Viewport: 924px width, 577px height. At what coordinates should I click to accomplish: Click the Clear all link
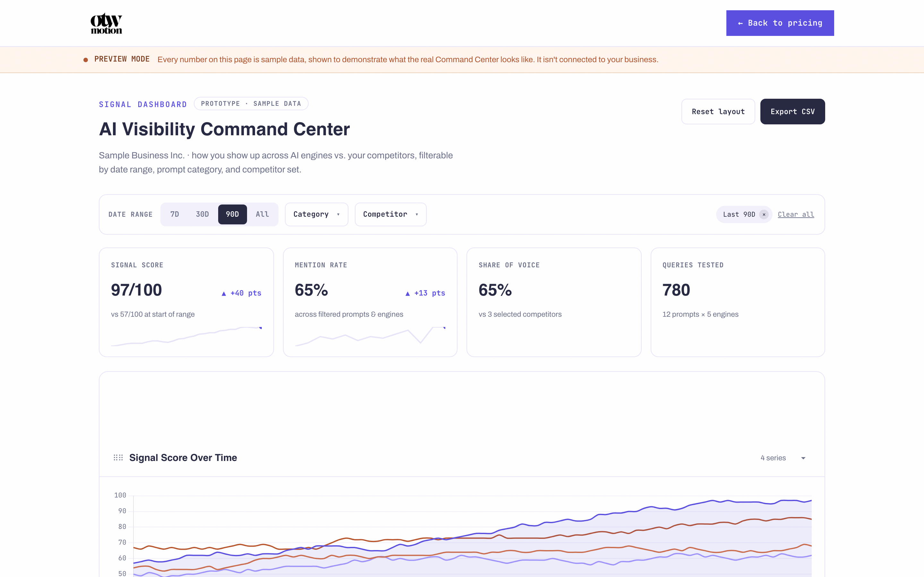coord(796,214)
